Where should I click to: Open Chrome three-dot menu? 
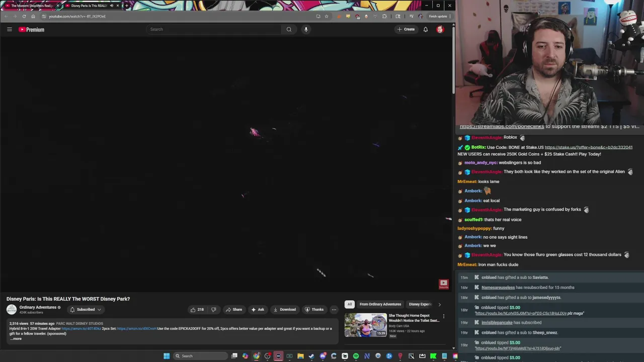[x=450, y=16]
